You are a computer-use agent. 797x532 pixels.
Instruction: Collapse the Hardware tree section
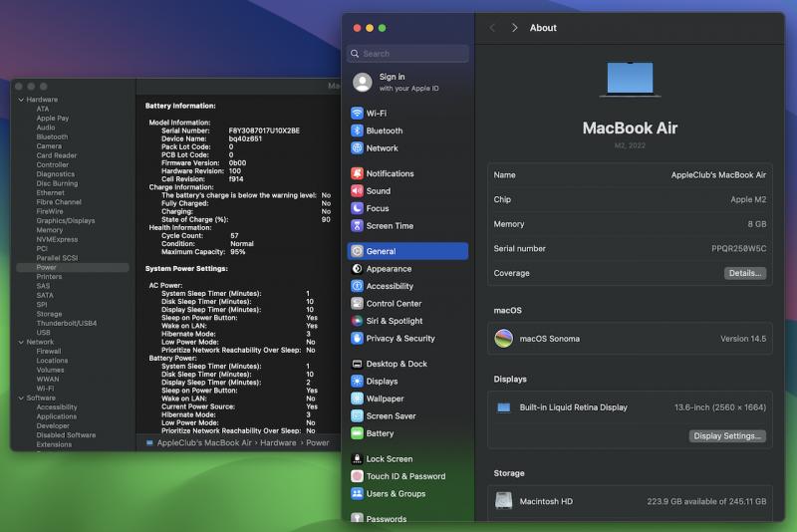coord(21,100)
